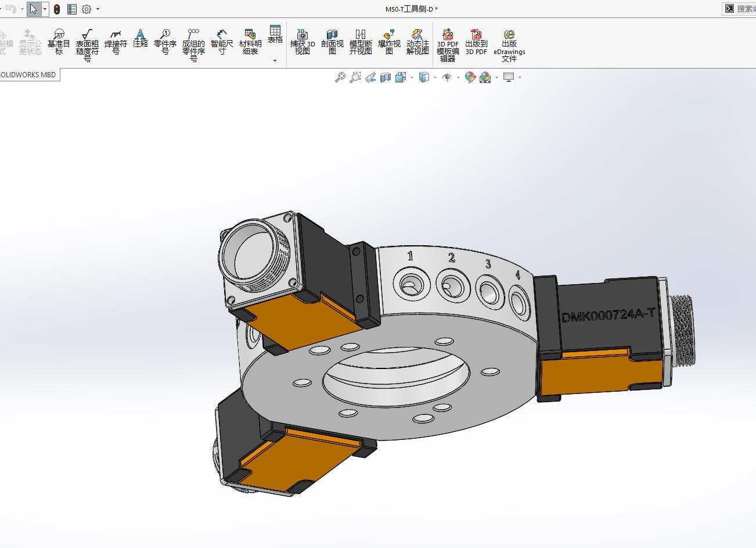Select the DMK000724A-T engraved text on model

(x=609, y=316)
